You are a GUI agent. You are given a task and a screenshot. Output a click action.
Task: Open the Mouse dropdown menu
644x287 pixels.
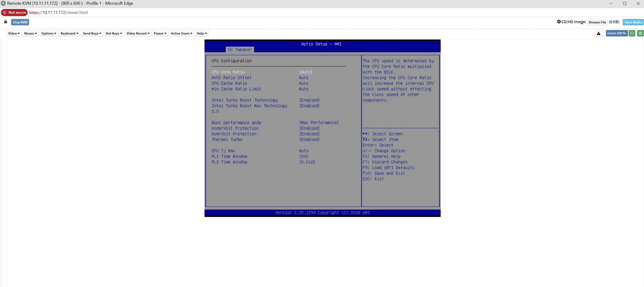[x=30, y=33]
